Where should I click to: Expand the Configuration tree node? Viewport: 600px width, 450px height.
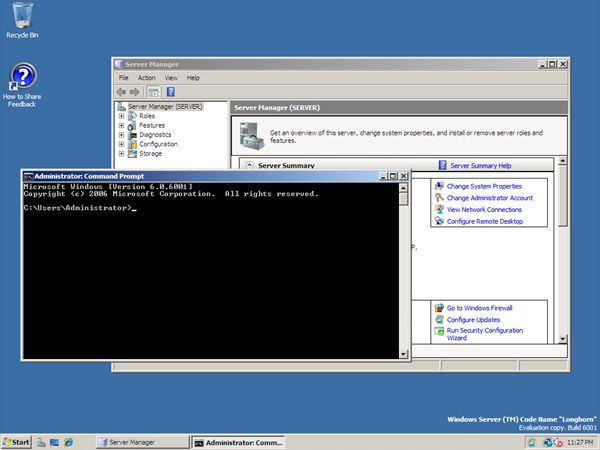pos(121,144)
